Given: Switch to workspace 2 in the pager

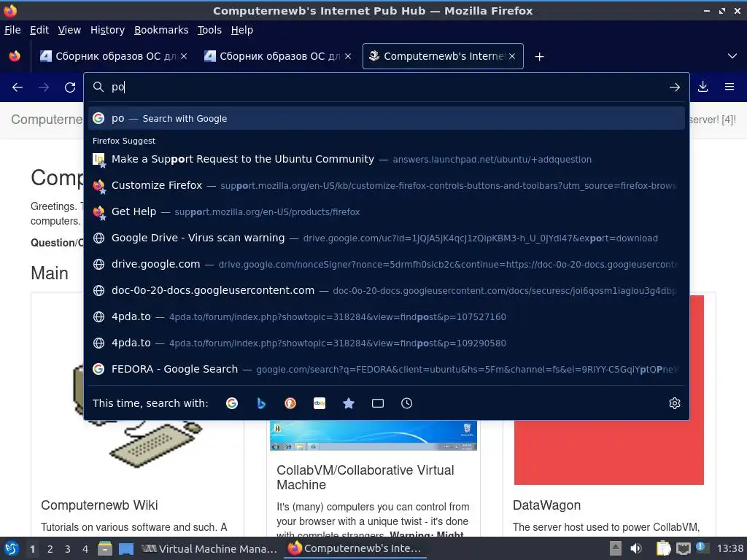Looking at the screenshot, I should (x=50, y=549).
